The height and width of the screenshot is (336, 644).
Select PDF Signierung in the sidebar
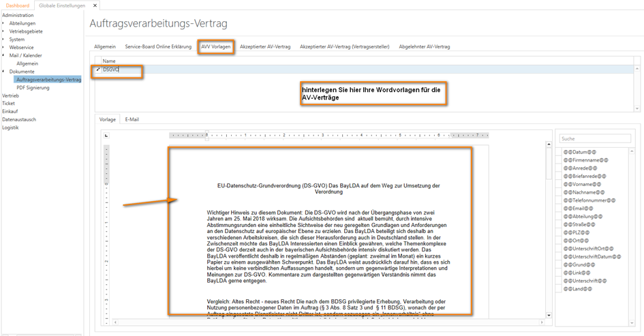(x=33, y=87)
